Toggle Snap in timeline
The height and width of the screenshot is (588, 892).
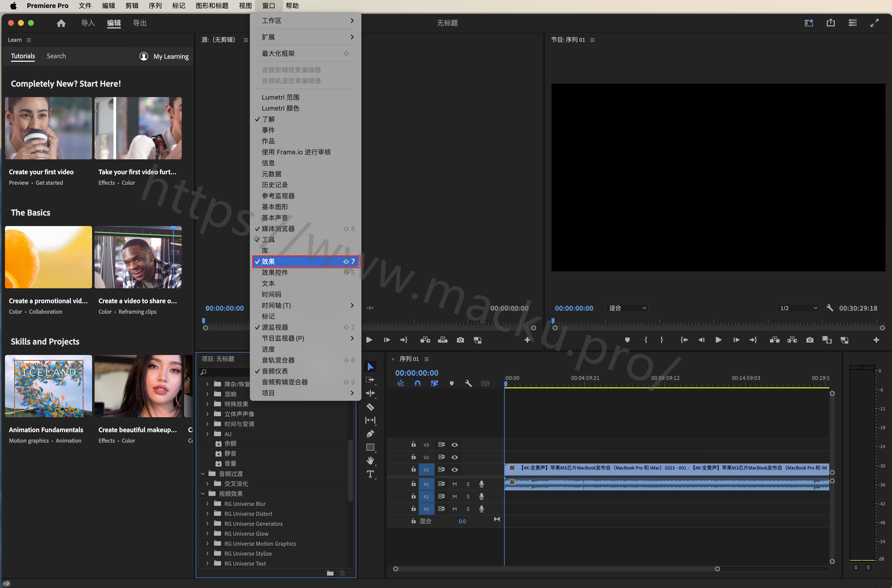pyautogui.click(x=417, y=383)
